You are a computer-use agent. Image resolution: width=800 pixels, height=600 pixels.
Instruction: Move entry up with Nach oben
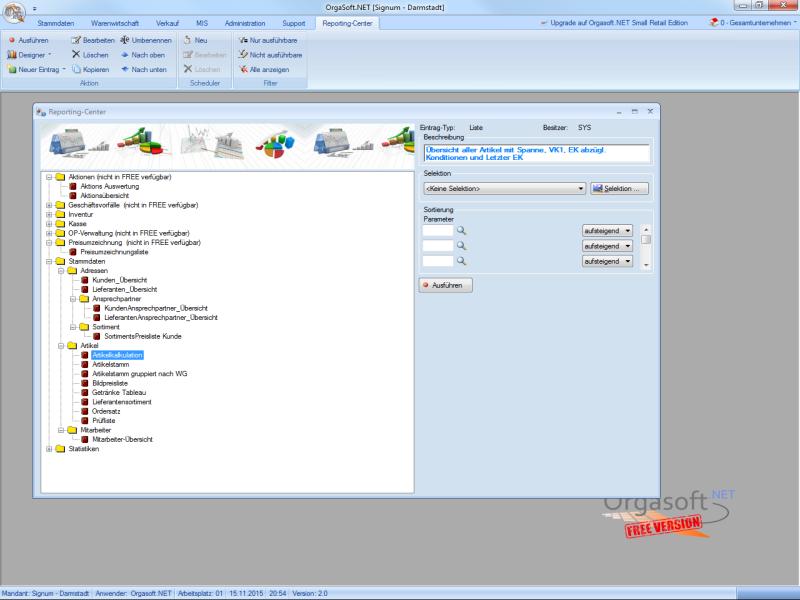(x=125, y=55)
